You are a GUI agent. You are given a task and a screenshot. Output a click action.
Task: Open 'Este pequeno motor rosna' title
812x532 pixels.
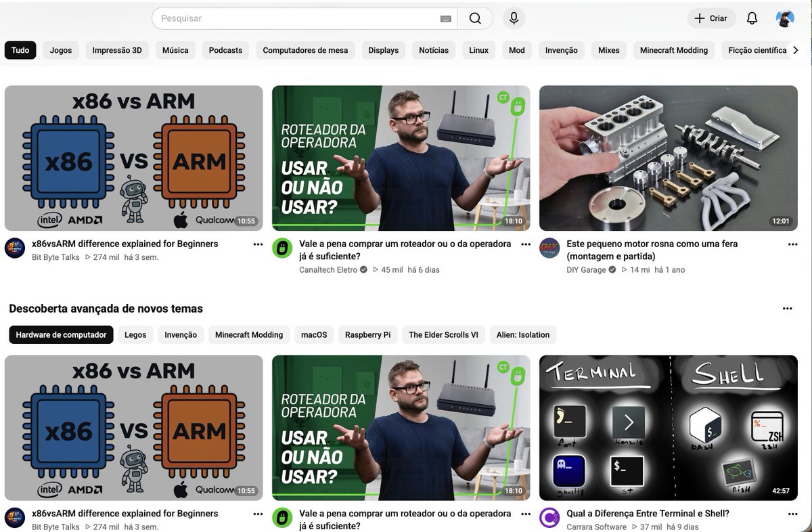pos(652,250)
